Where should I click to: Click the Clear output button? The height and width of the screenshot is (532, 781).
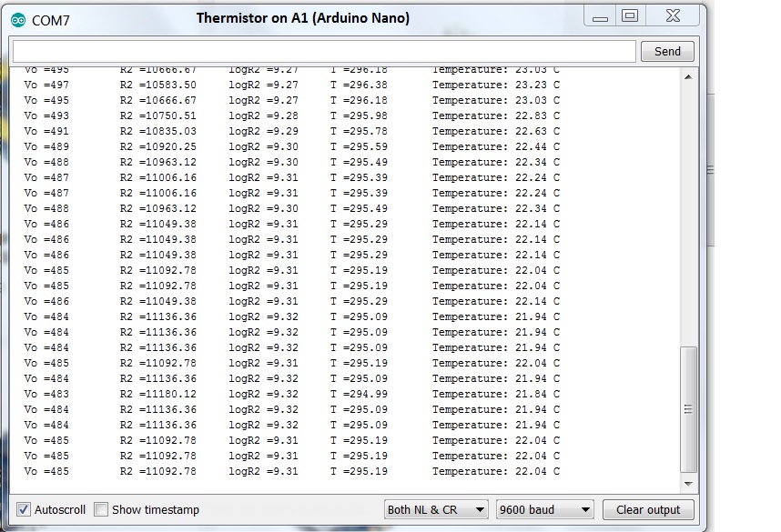pyautogui.click(x=648, y=509)
